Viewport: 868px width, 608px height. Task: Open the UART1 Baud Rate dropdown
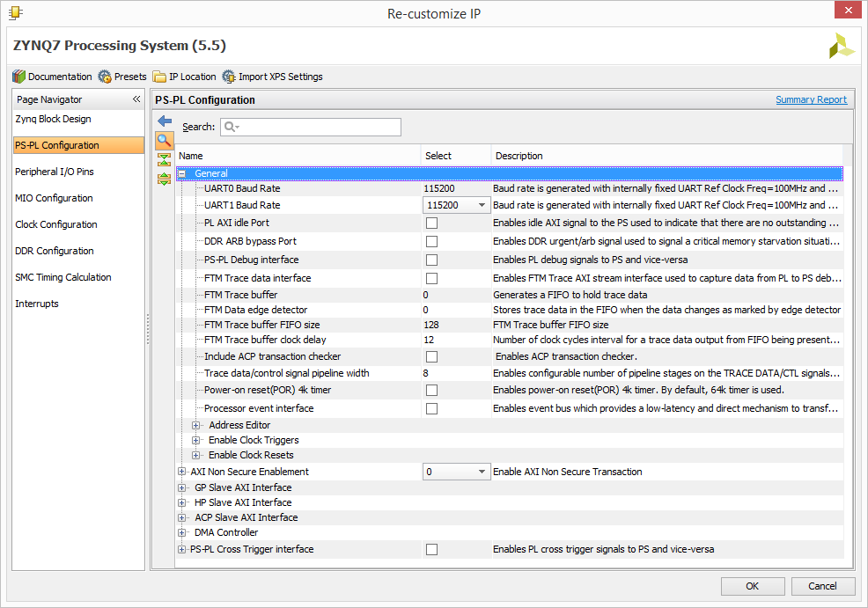pos(456,205)
